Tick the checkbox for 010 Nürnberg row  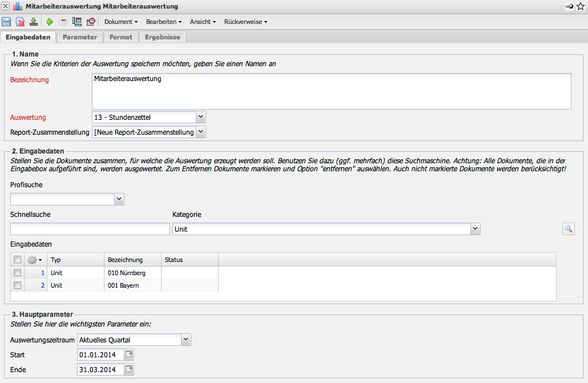click(x=18, y=273)
